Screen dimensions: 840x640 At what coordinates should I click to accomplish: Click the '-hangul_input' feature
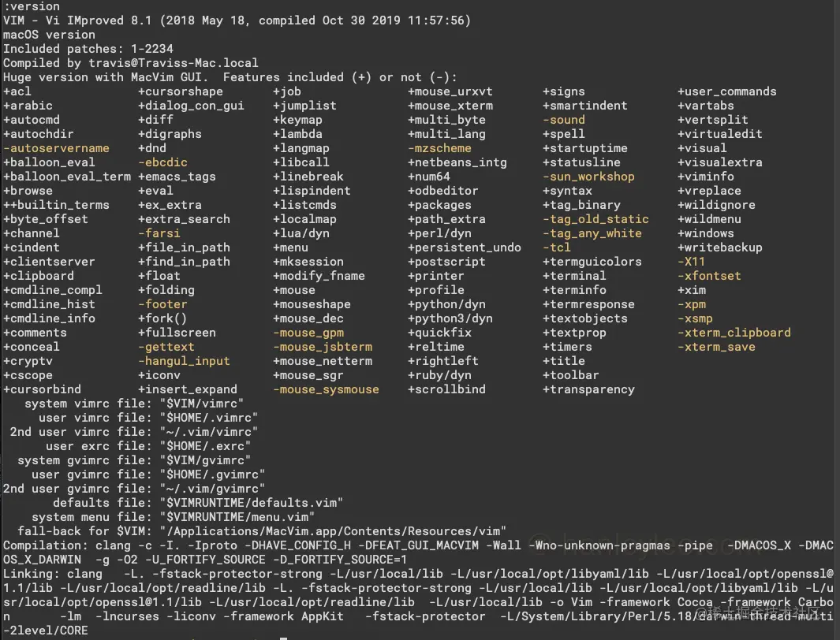coord(185,361)
